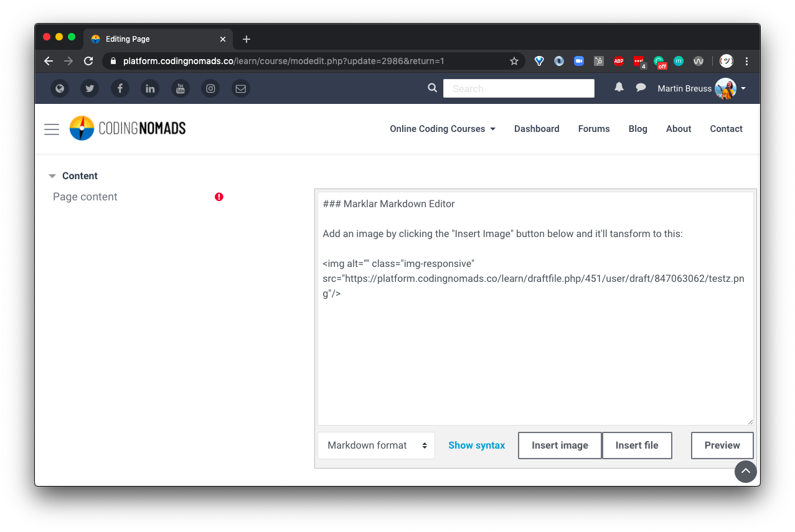Click inside the Search input field
This screenshot has width=795, height=532.
518,88
